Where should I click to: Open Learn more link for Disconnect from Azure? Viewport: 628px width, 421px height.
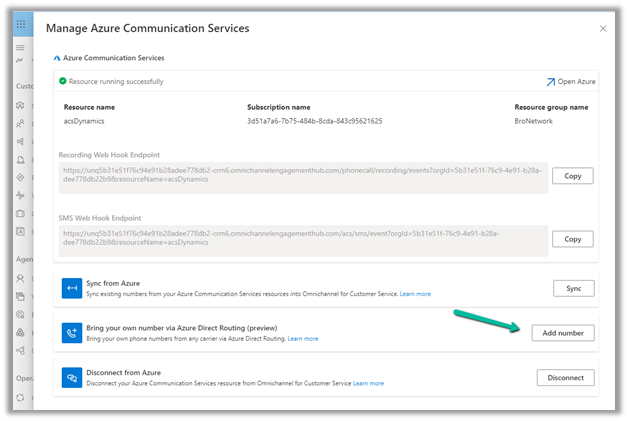point(368,383)
